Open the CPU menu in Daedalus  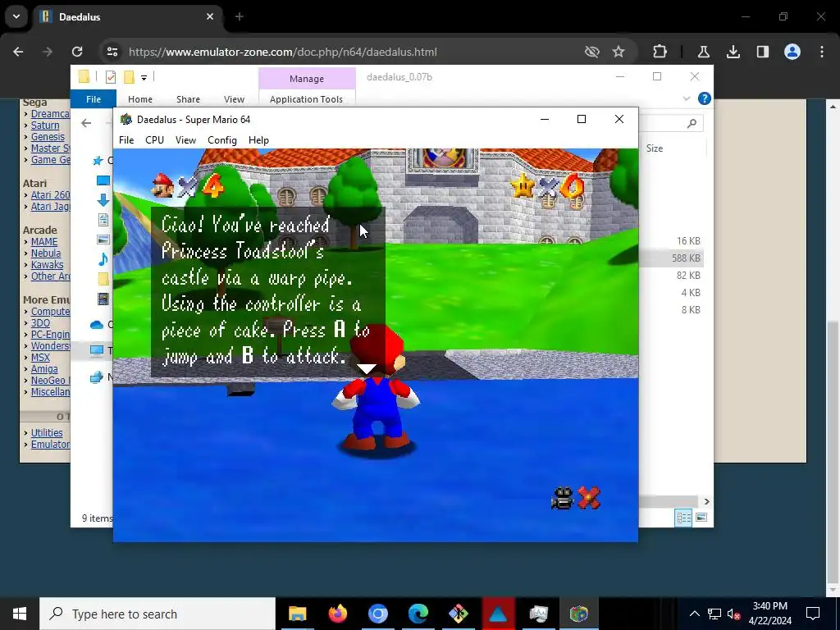pos(154,140)
